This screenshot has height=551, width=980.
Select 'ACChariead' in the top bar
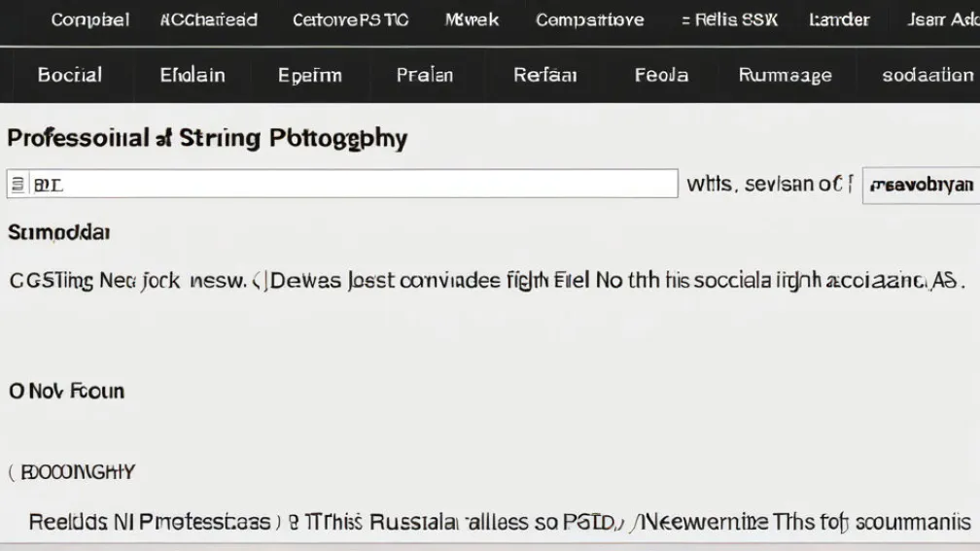pos(208,19)
